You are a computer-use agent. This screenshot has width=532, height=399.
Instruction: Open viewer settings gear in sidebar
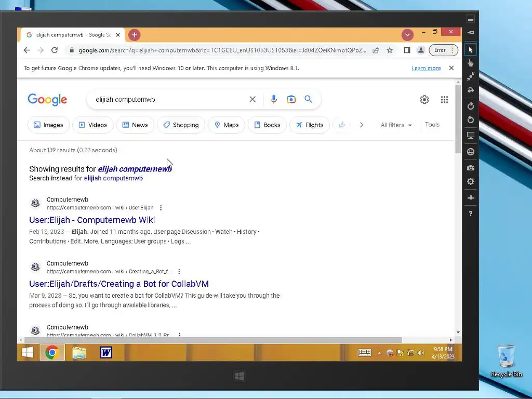coord(471,181)
